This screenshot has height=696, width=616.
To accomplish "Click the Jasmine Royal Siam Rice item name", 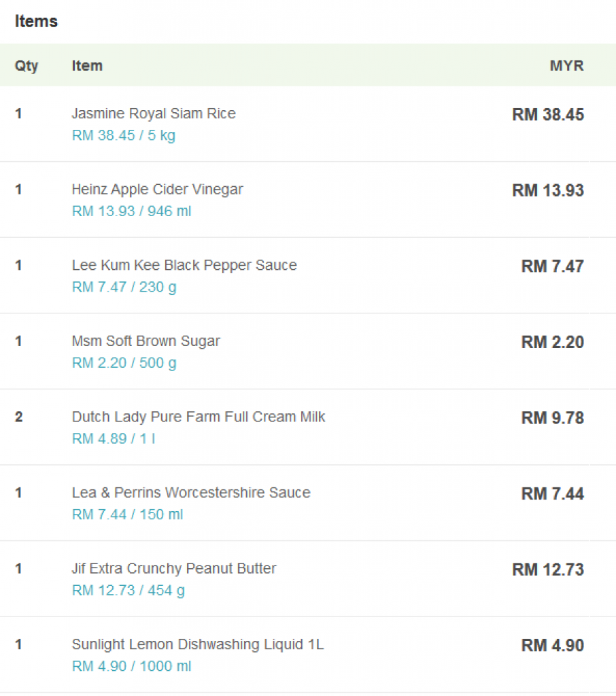I will pyautogui.click(x=154, y=114).
